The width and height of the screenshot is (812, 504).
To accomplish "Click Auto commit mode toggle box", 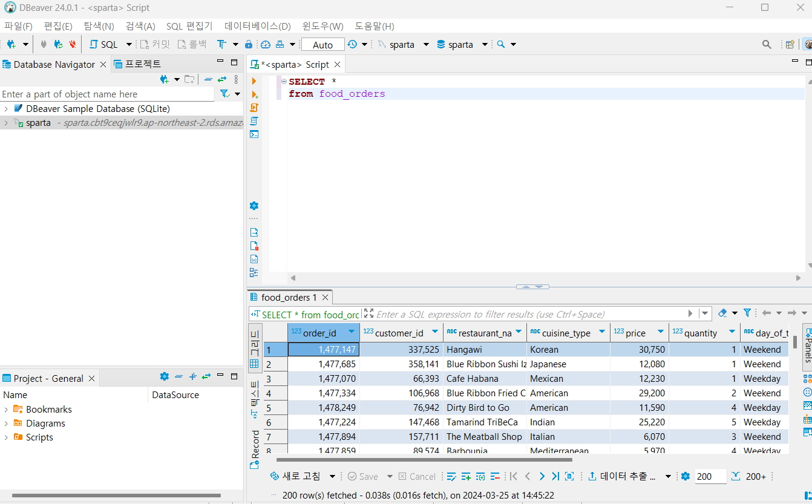I will 323,45.
